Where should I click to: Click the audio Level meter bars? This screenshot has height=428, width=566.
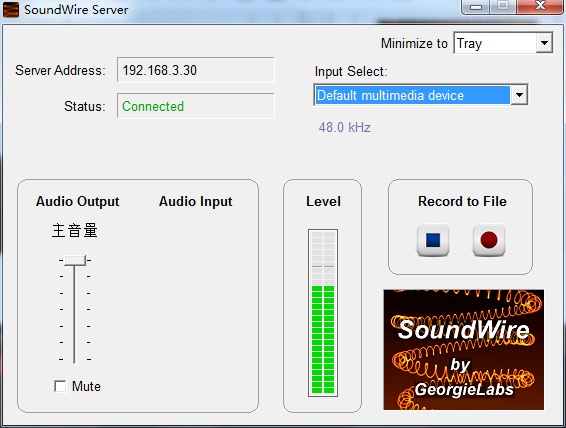(323, 313)
